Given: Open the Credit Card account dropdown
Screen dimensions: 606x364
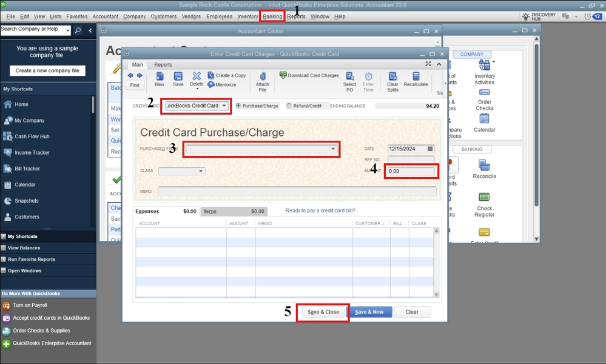Looking at the screenshot, I should point(224,106).
